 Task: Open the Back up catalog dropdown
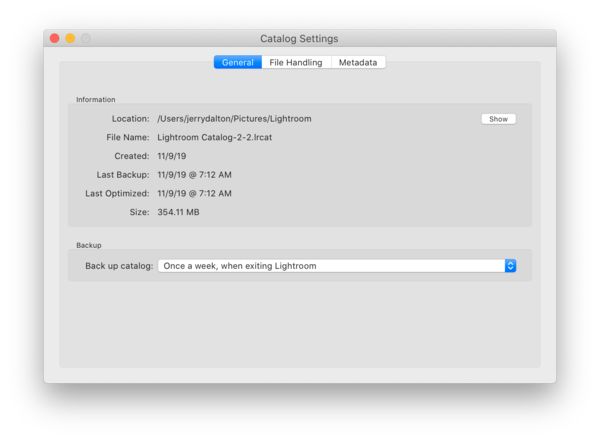point(337,266)
